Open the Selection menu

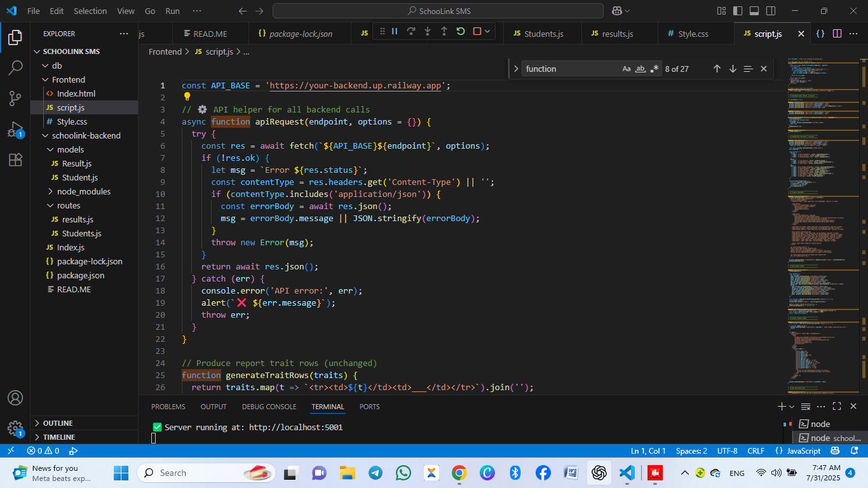pos(90,11)
